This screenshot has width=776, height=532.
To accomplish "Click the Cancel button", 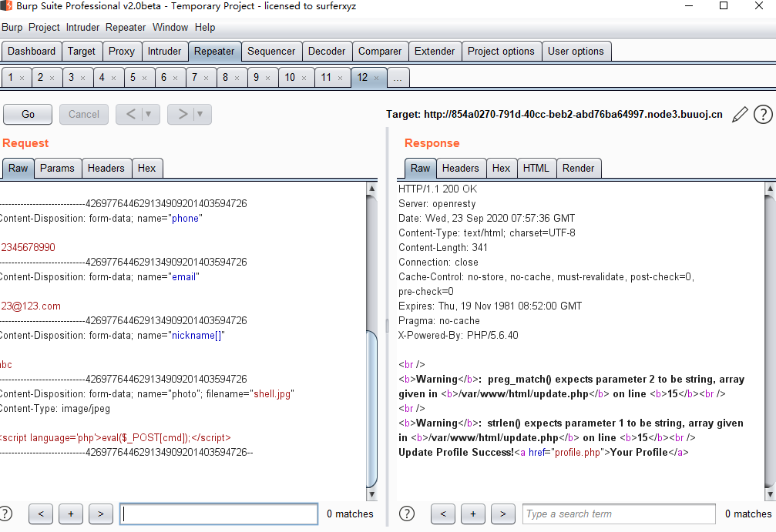I will pos(84,114).
